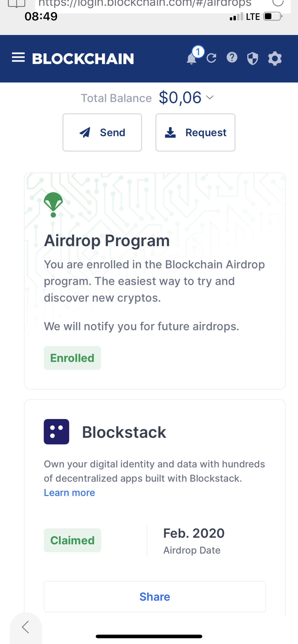Image resolution: width=298 pixels, height=644 pixels.
Task: Click the refresh icon in header
Action: click(211, 58)
